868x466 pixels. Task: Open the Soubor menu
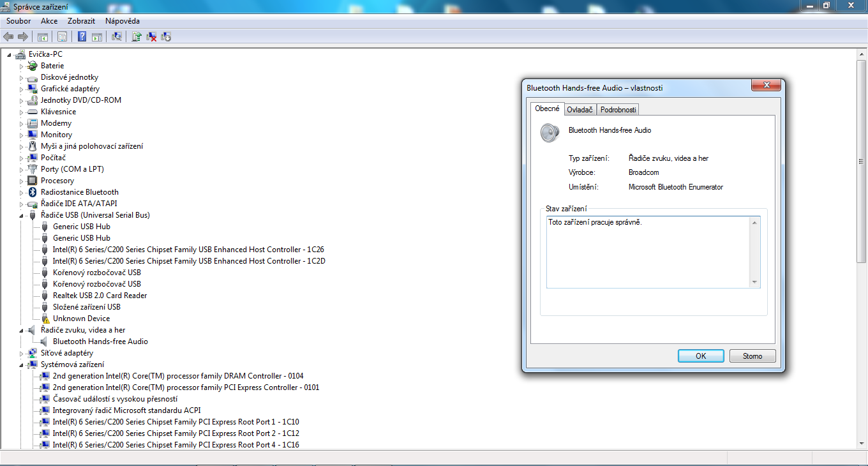pos(19,21)
